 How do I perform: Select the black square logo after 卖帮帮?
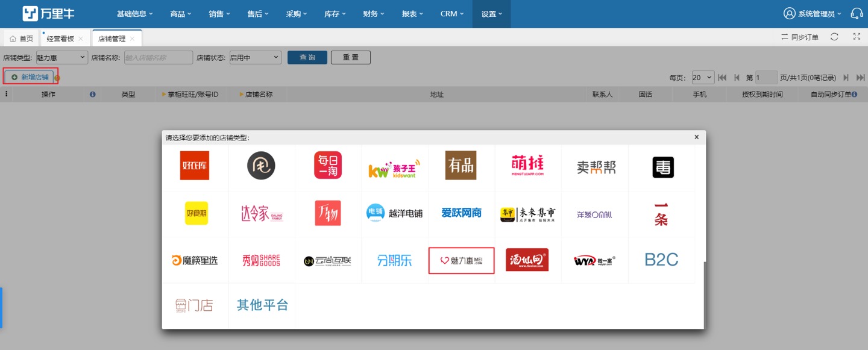point(663,167)
